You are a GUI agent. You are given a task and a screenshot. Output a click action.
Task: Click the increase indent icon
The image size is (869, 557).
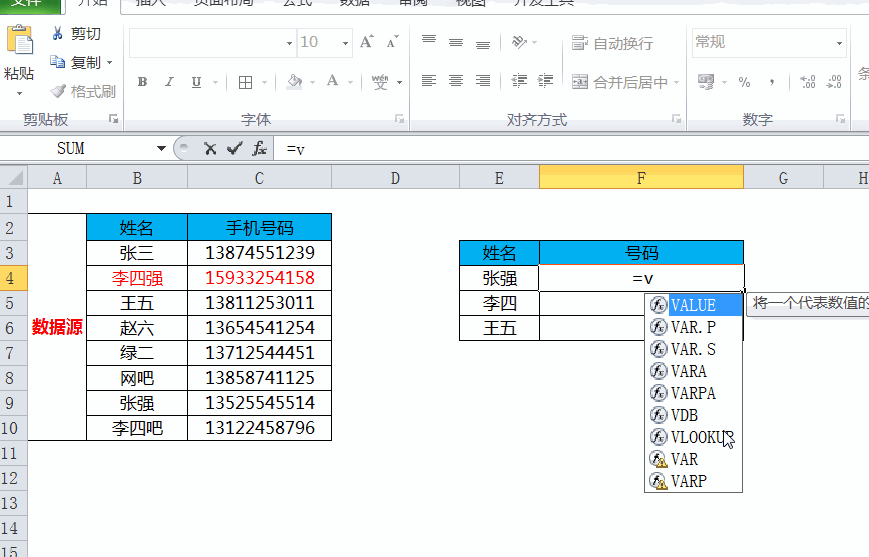point(545,81)
